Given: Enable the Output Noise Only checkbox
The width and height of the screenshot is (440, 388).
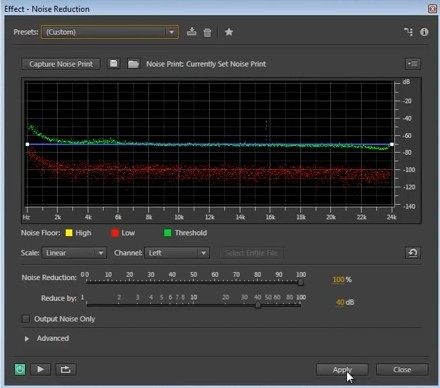Looking at the screenshot, I should (x=26, y=319).
